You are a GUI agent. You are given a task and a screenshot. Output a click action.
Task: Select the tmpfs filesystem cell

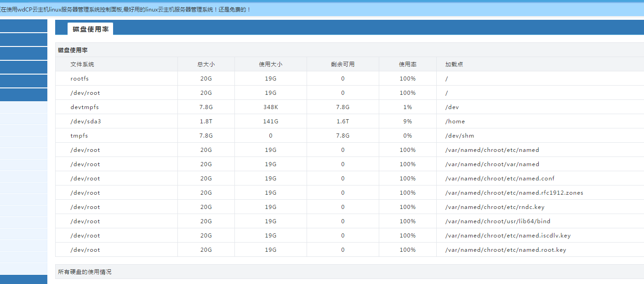79,136
